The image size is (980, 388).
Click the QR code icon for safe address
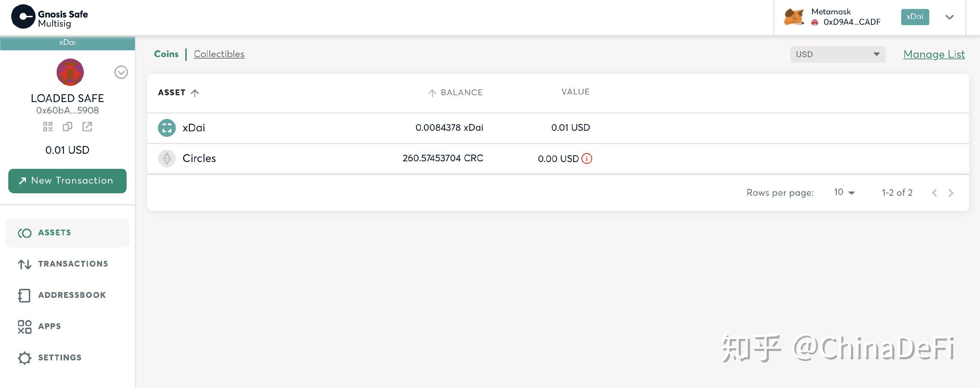[x=48, y=126]
